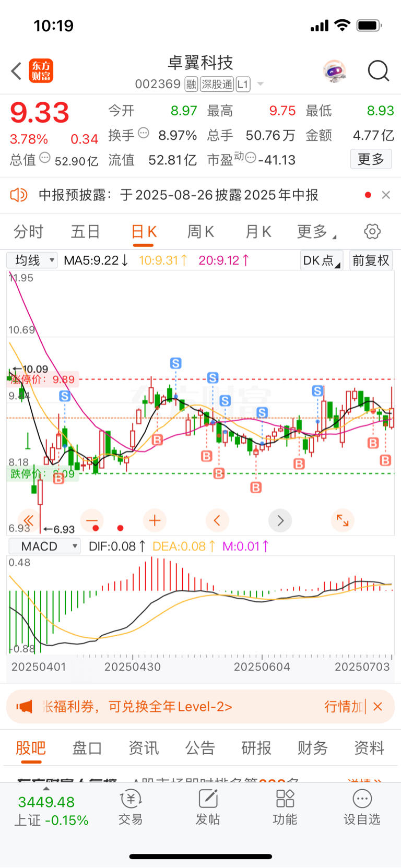
Task: Tap the 市盈 info icon
Action: click(251, 158)
